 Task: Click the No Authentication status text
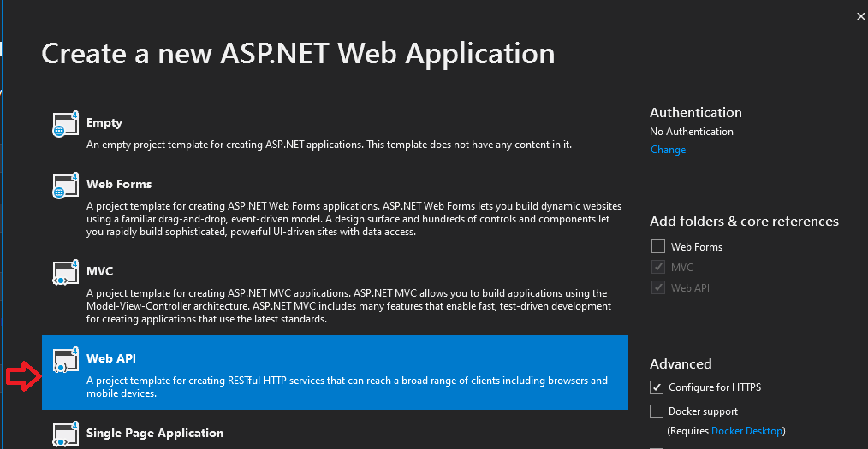tap(692, 132)
